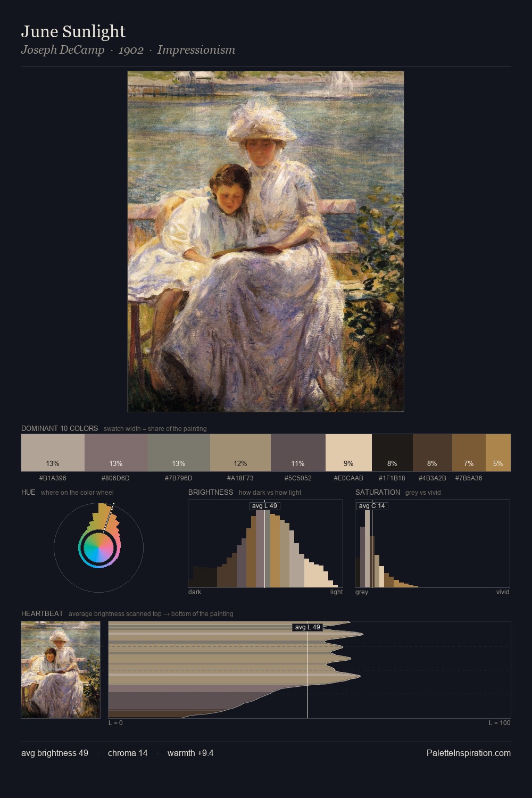Click the SATURATION section heading

click(x=378, y=492)
